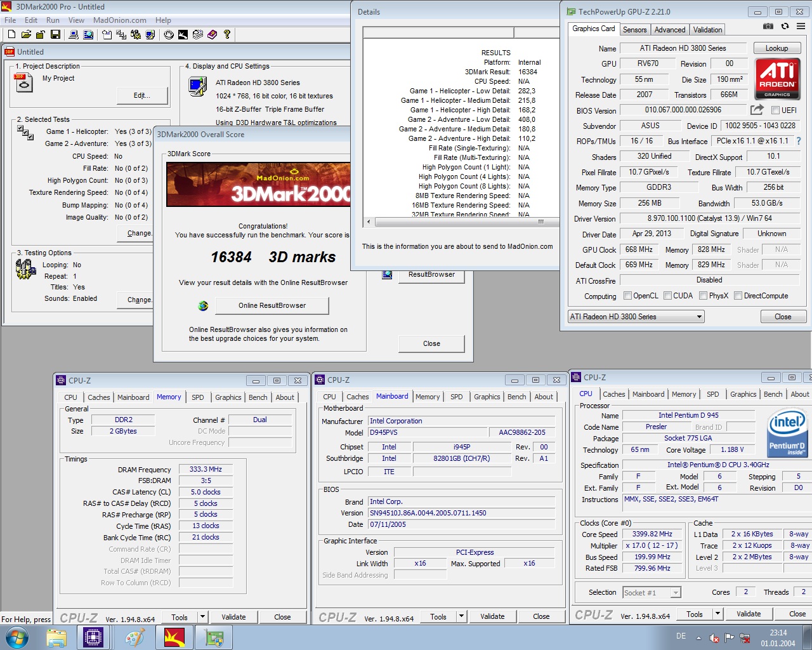Click the black-square demo toolbar icon

pyautogui.click(x=183, y=34)
